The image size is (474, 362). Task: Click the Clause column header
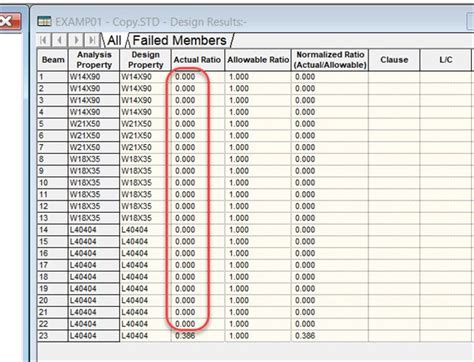pyautogui.click(x=394, y=60)
